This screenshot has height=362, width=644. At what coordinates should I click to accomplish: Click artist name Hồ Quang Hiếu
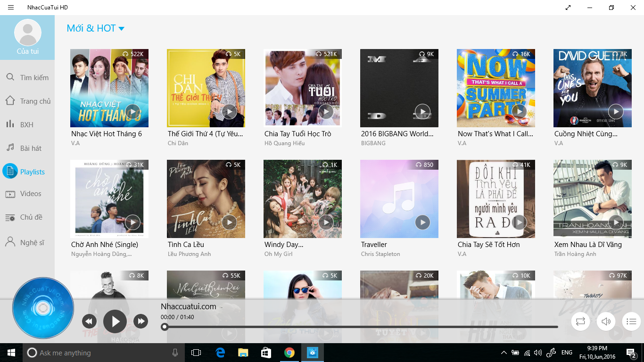coord(285,143)
